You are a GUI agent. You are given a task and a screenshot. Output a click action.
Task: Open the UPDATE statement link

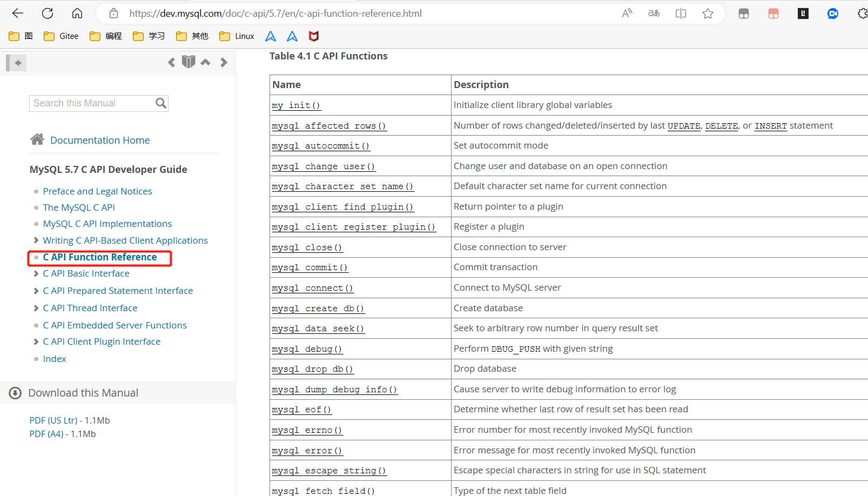pos(684,126)
